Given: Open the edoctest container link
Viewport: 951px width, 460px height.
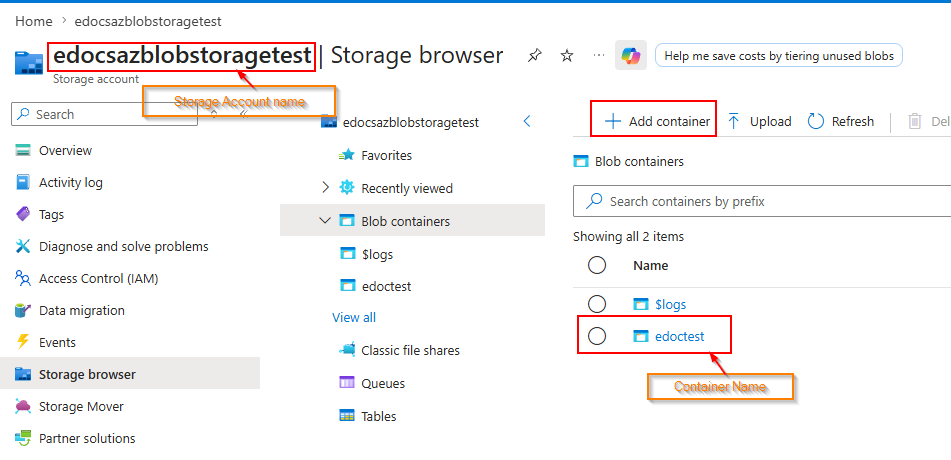Looking at the screenshot, I should pyautogui.click(x=680, y=336).
